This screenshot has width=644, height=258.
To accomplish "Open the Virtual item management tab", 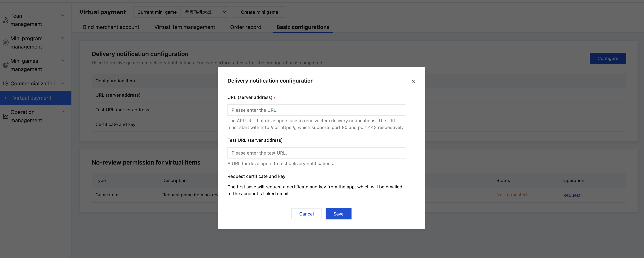I will 185,27.
